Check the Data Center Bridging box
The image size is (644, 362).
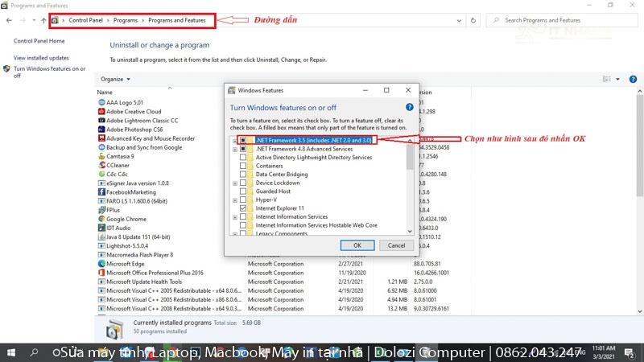[243, 175]
